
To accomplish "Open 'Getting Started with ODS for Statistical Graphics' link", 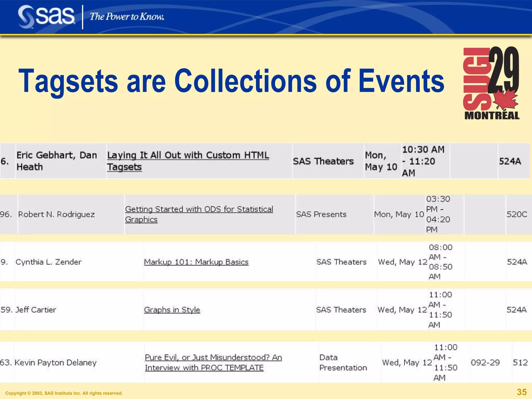I will tap(199, 214).
